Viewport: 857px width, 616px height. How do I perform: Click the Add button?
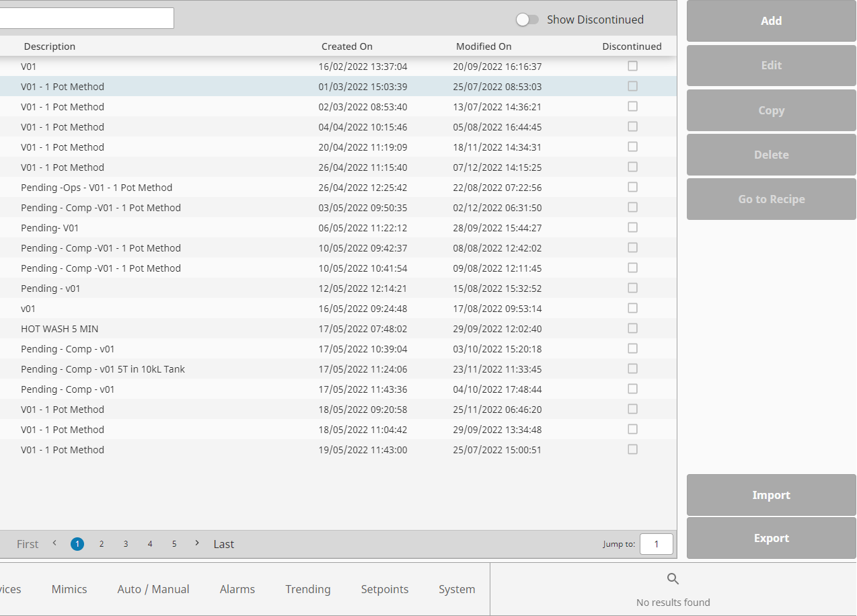[x=771, y=21]
